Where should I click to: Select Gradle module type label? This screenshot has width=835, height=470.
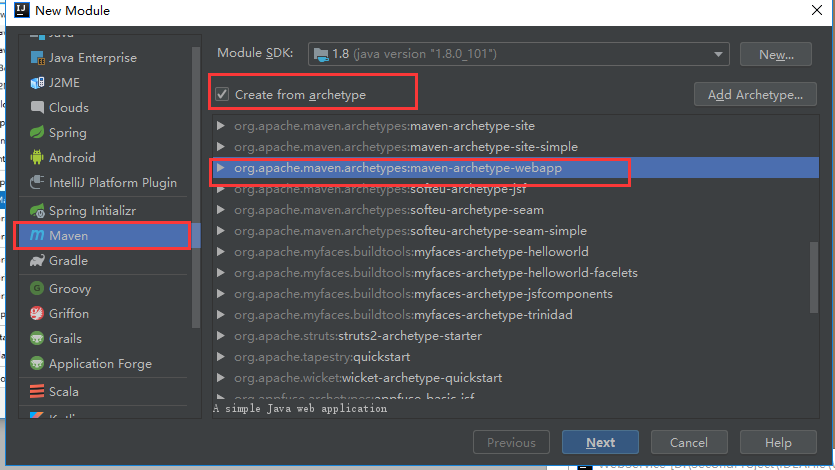68,260
